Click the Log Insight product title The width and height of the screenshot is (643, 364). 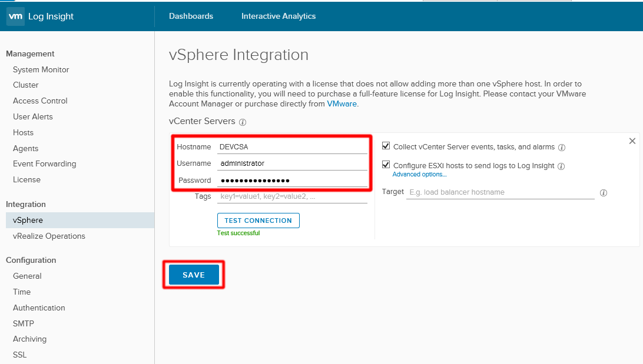(51, 16)
